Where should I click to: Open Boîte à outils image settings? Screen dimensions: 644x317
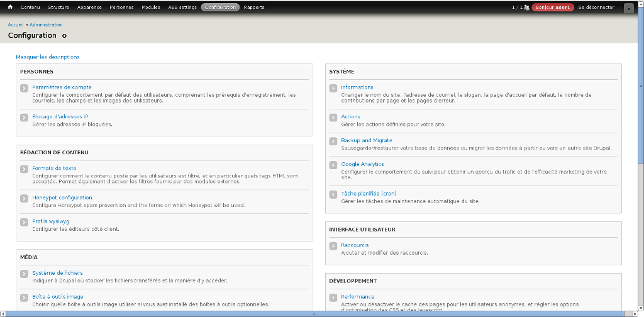click(58, 296)
